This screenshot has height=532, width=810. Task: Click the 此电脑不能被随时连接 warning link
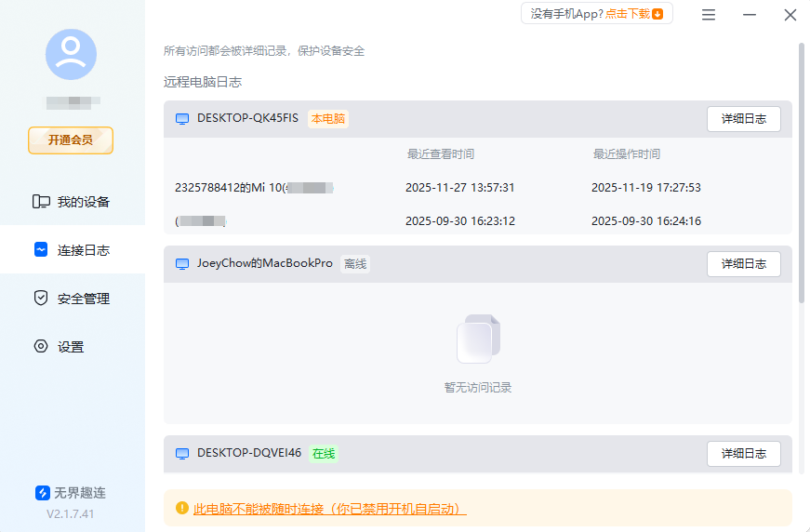tap(329, 509)
